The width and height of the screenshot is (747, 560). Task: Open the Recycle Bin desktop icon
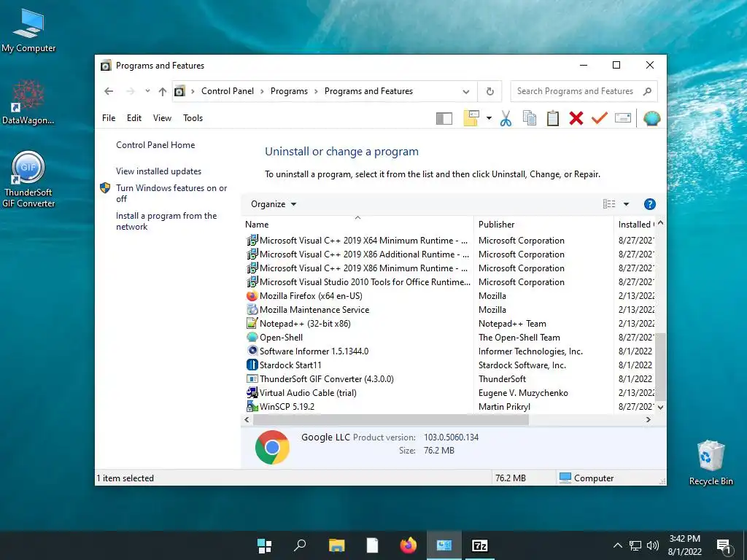coord(711,463)
